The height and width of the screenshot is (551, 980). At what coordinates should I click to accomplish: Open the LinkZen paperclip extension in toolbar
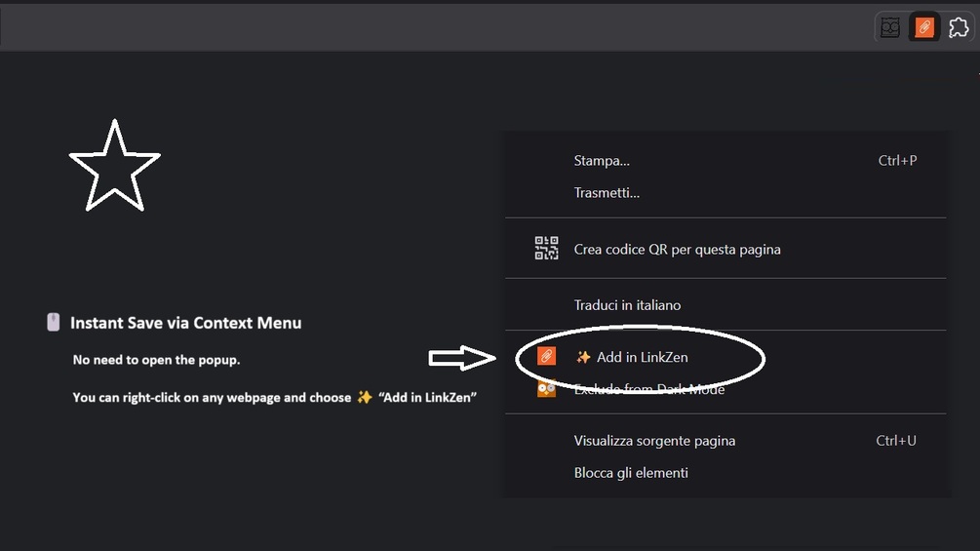coord(924,27)
